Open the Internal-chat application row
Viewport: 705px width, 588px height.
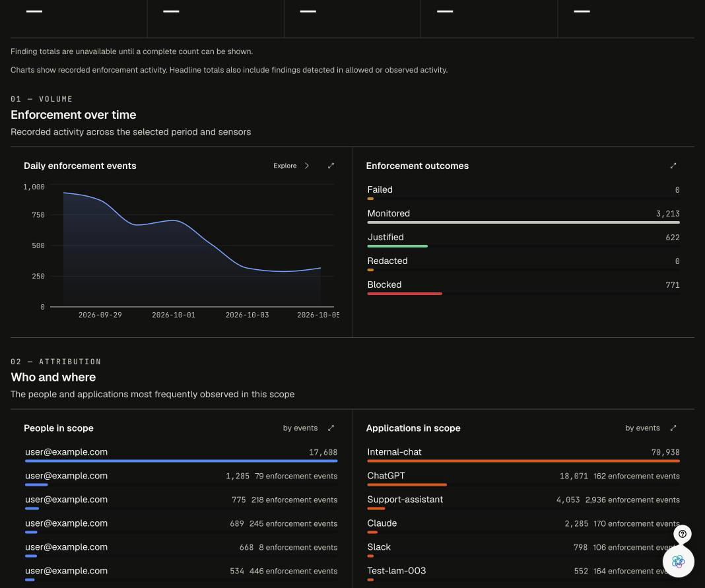coord(523,455)
